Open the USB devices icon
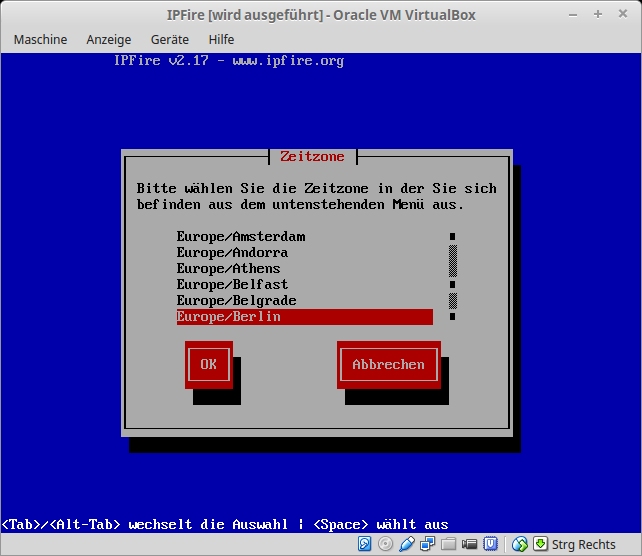Image resolution: width=642 pixels, height=556 pixels. pyautogui.click(x=407, y=544)
